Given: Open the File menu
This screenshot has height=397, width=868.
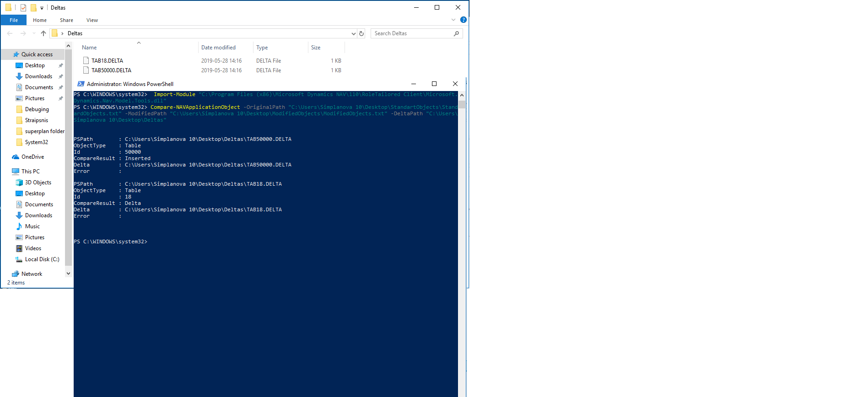Looking at the screenshot, I should [14, 20].
